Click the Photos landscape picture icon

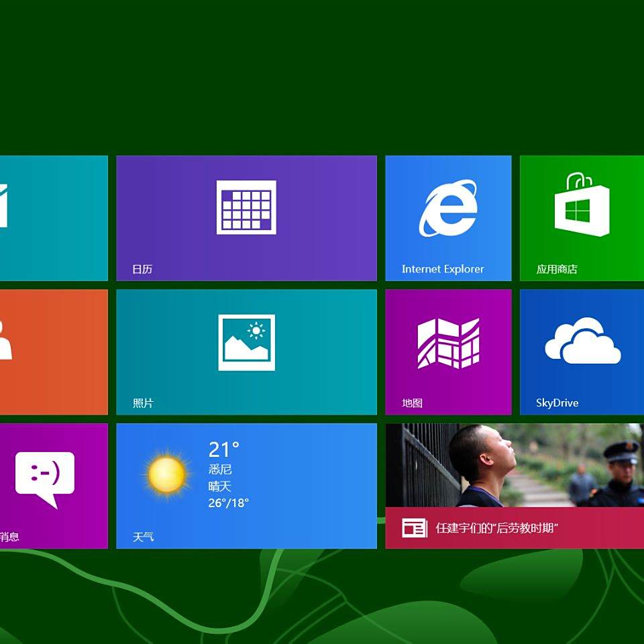click(x=246, y=342)
